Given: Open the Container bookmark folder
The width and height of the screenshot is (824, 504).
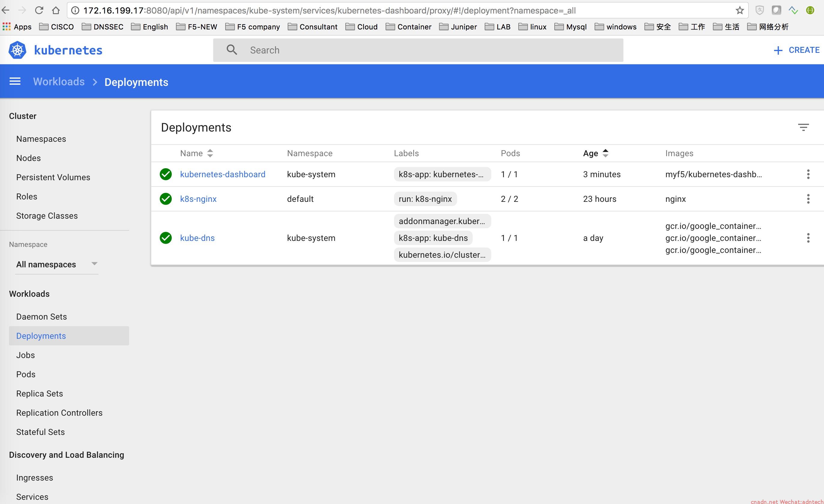Looking at the screenshot, I should pos(408,27).
